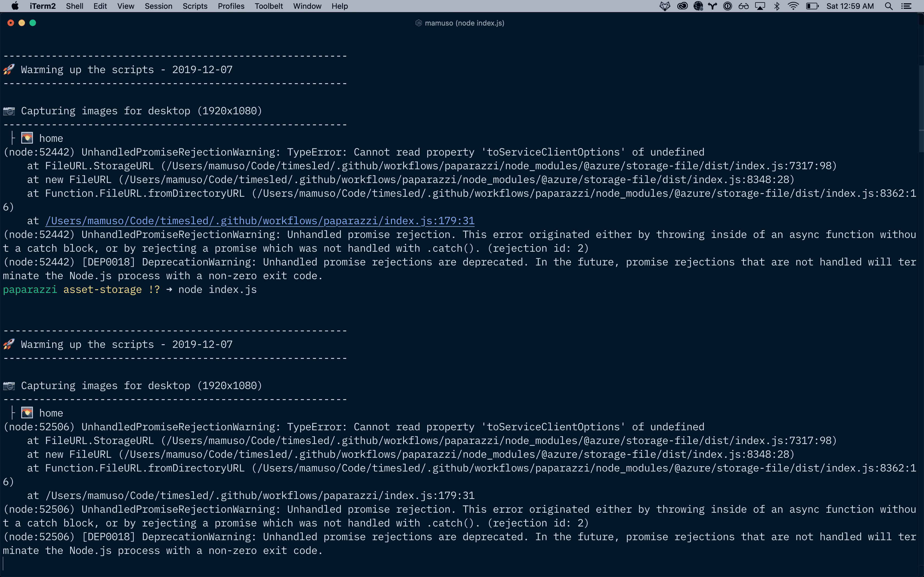Open the Scripts menu
The image size is (924, 577).
point(195,6)
